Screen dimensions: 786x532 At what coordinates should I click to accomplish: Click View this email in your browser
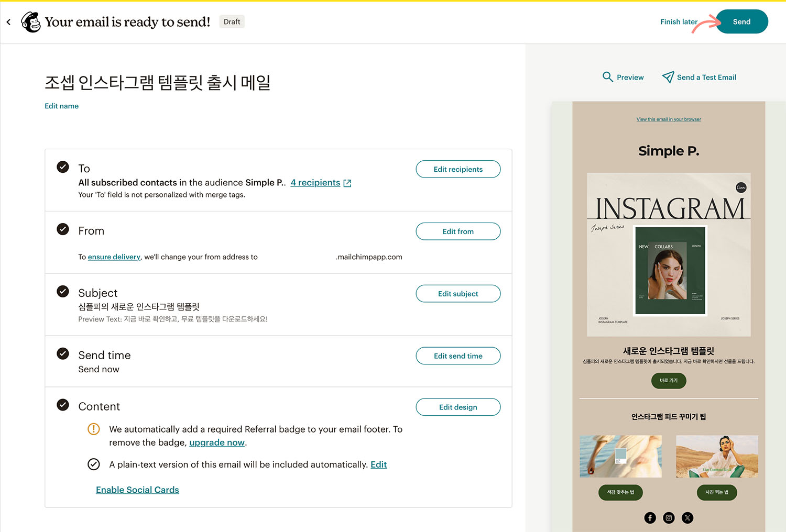[x=669, y=119]
